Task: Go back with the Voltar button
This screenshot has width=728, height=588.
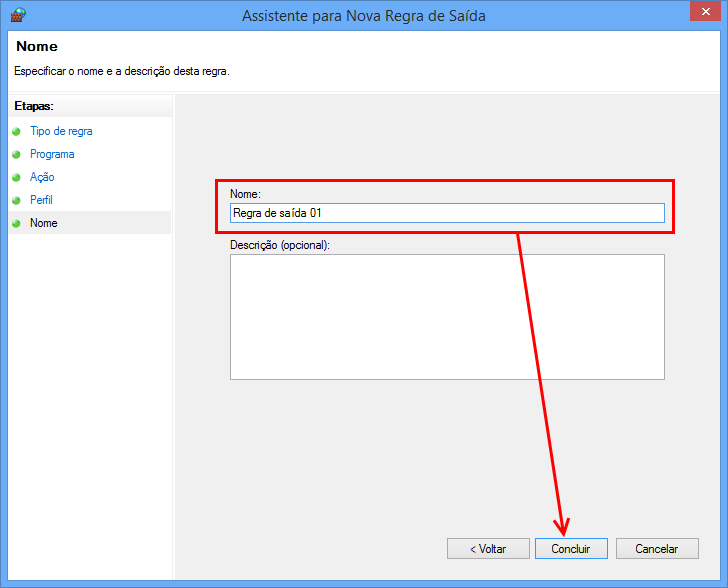Action: tap(488, 549)
